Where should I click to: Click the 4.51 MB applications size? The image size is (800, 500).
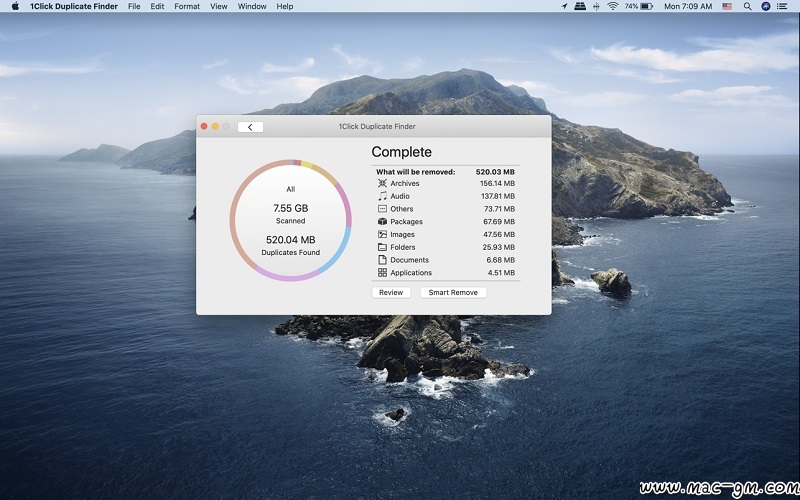tap(501, 272)
